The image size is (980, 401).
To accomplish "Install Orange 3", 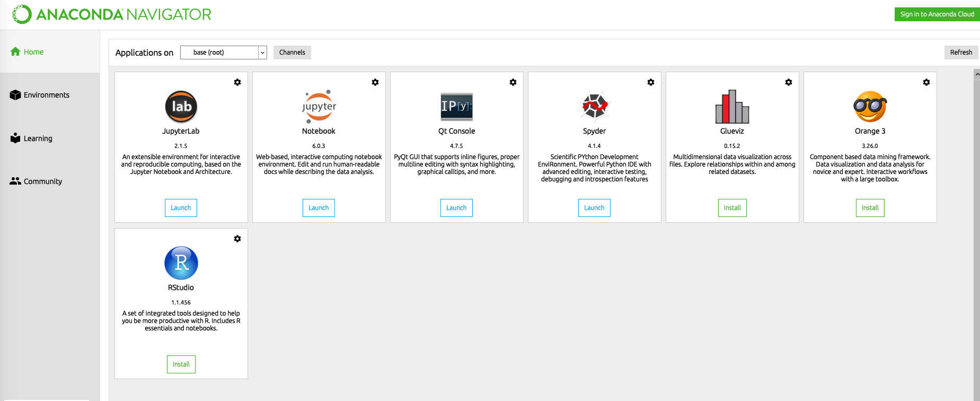I will coord(870,208).
